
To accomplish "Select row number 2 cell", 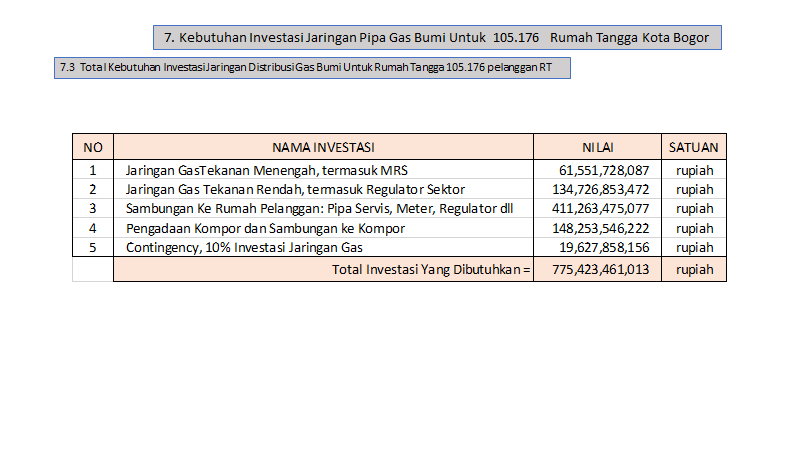I will (93, 189).
